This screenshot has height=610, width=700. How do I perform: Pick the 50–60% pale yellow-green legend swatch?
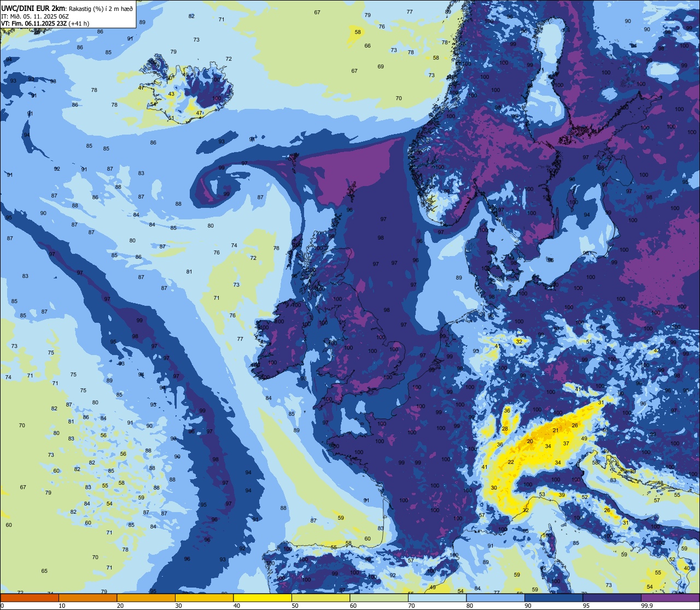[x=320, y=597]
